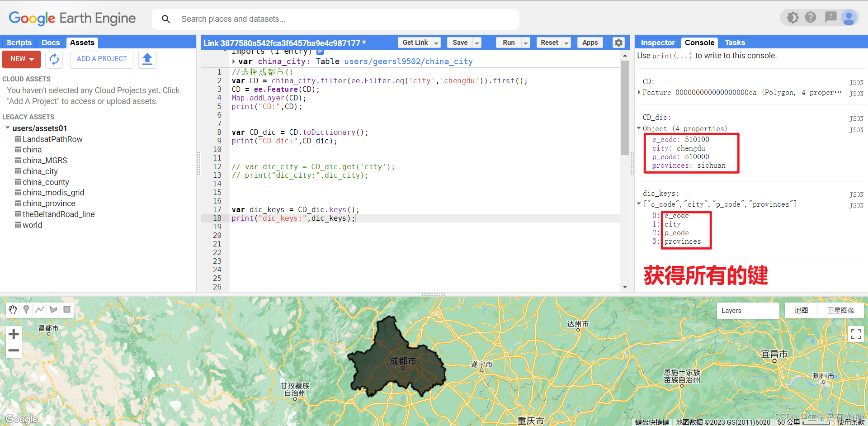Zoom in on the map
The height and width of the screenshot is (426, 868).
14,334
